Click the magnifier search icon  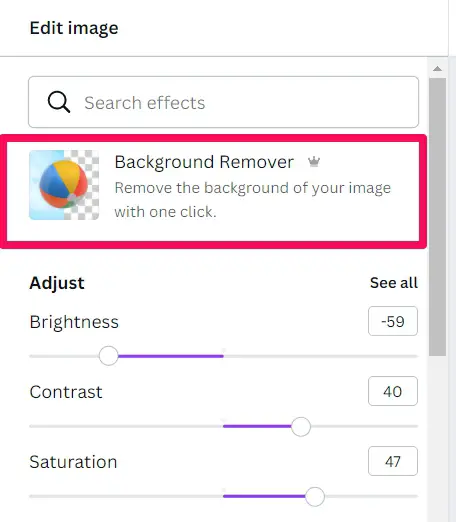59,102
